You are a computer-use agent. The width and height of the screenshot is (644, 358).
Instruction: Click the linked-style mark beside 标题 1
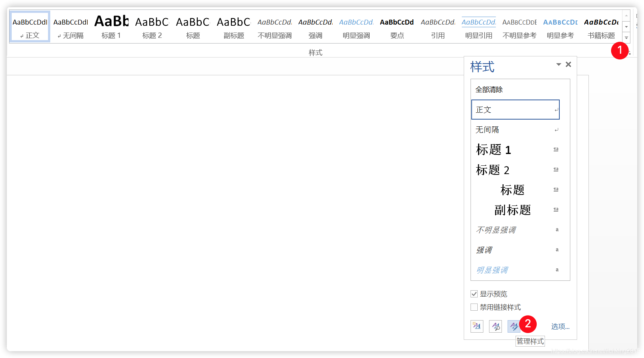pos(556,149)
